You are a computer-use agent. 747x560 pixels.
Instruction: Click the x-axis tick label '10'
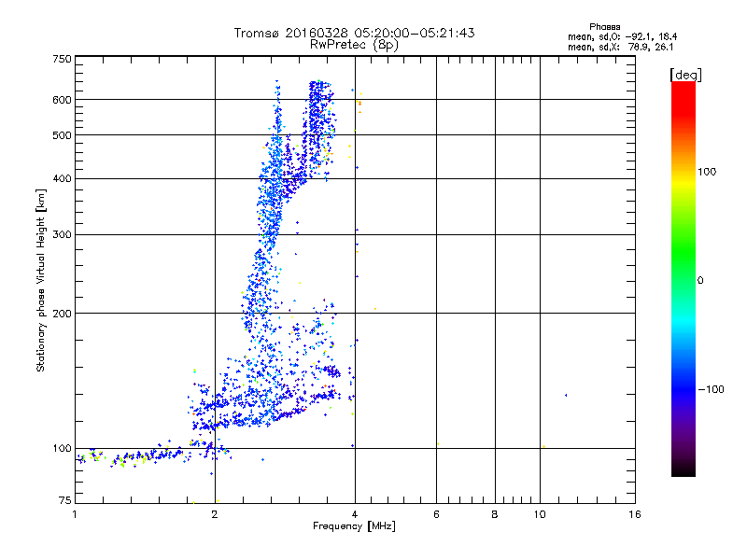(x=540, y=514)
